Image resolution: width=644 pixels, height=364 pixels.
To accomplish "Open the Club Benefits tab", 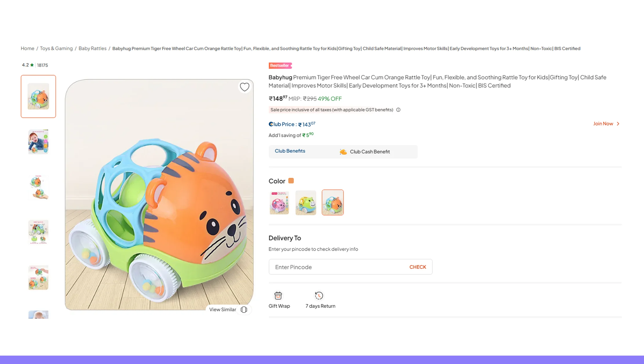I will (x=290, y=151).
